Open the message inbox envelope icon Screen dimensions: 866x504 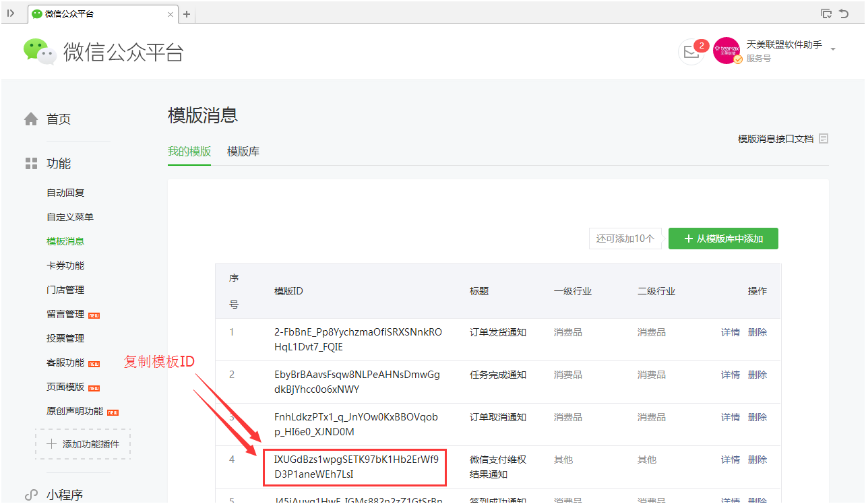point(691,52)
